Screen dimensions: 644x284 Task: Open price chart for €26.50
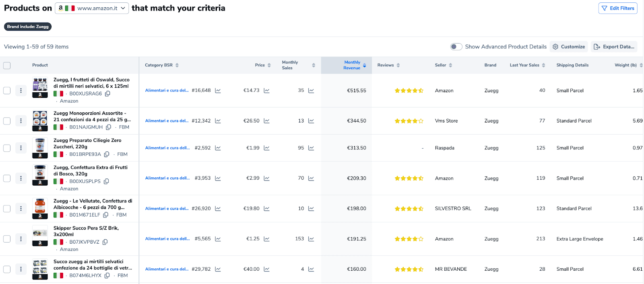pyautogui.click(x=266, y=121)
